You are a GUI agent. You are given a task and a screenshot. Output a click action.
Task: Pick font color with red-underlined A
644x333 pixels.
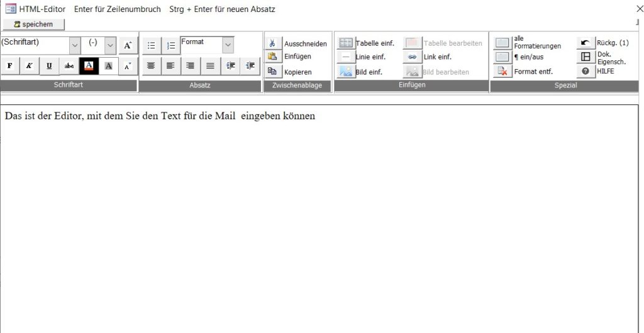pyautogui.click(x=89, y=66)
